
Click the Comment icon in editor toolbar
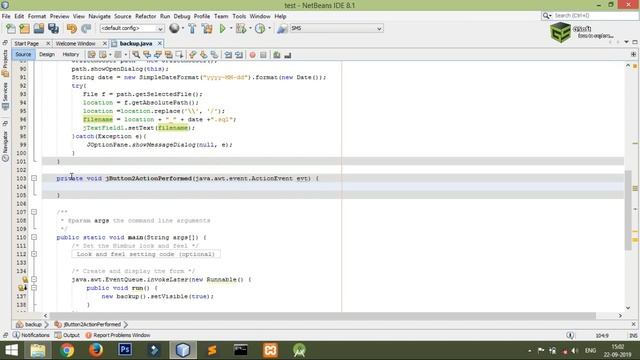pos(277,55)
